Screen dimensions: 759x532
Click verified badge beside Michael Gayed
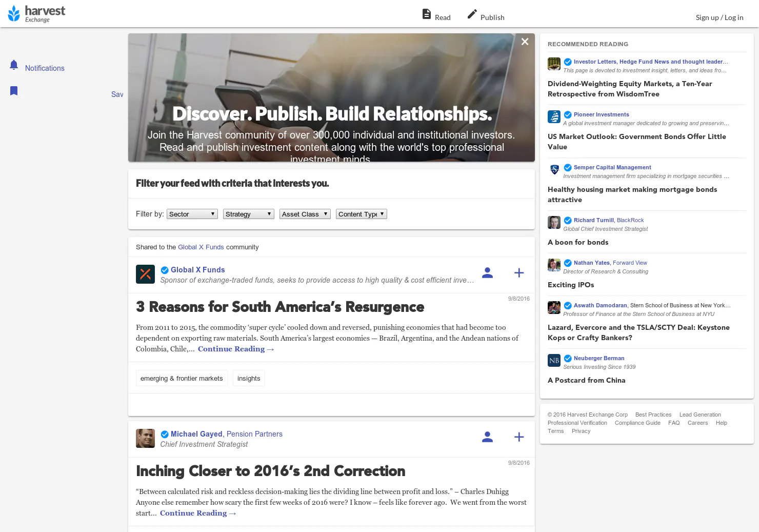(165, 435)
